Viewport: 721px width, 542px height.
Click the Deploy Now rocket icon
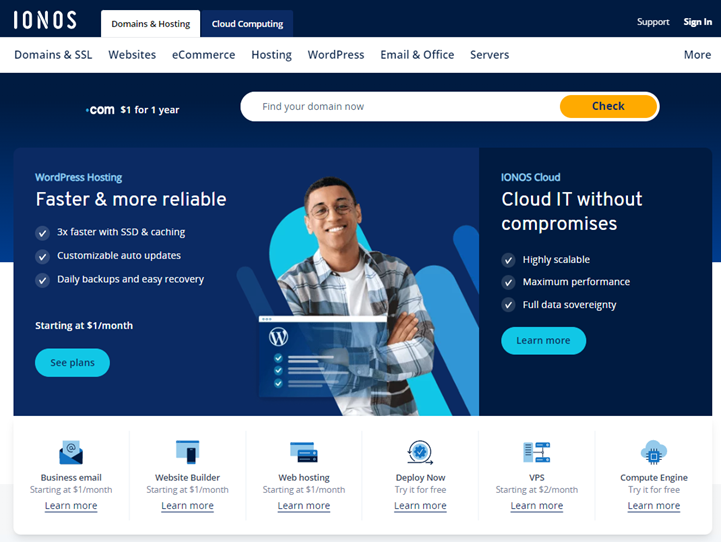click(420, 452)
